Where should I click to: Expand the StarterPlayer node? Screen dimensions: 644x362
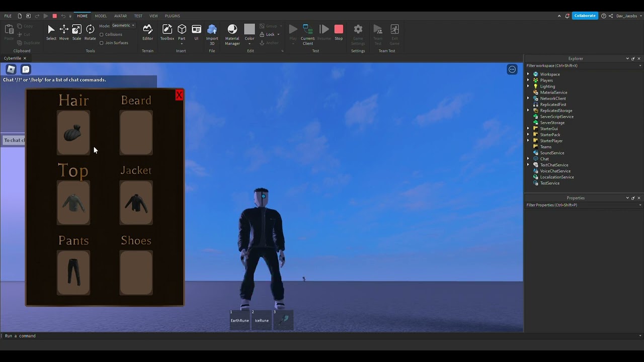tap(528, 141)
